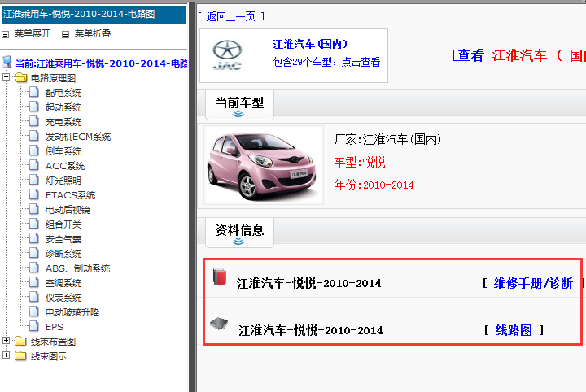Open the 江淮汽车(国内) brand link
The height and width of the screenshot is (392, 586).
point(310,45)
